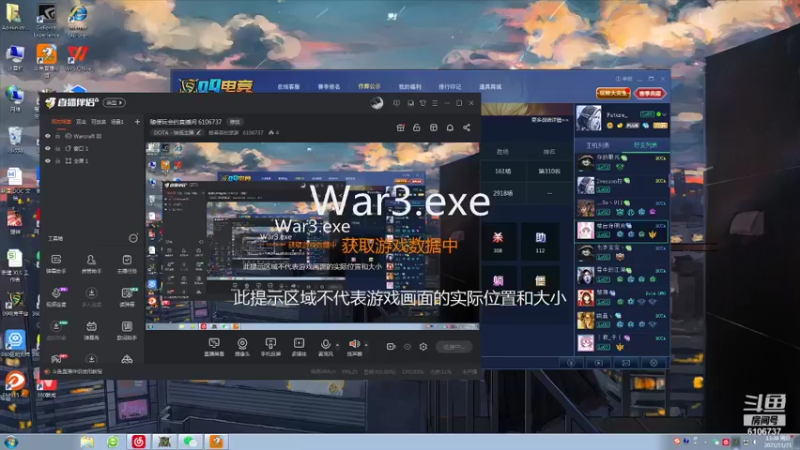Edit the DOTA category with the pencil
Screen dimensions: 800x450
(198, 133)
